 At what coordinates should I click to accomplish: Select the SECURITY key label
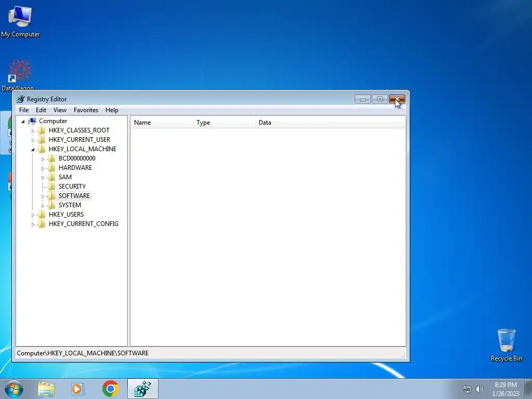[72, 187]
